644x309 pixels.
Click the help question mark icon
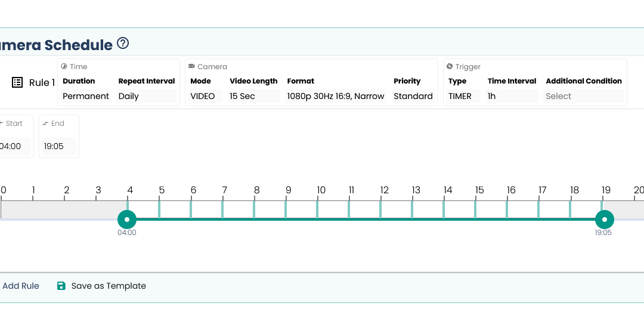coord(123,44)
